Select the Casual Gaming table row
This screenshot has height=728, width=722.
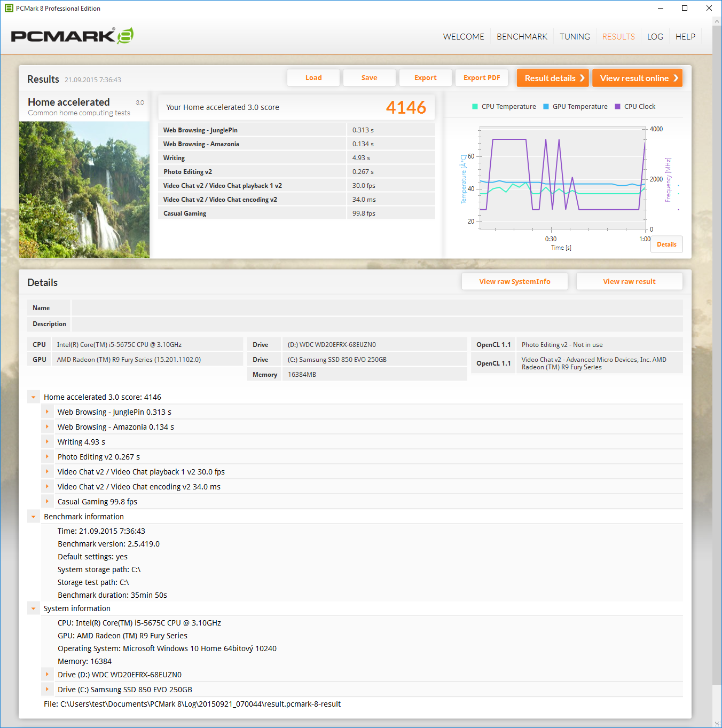(x=296, y=213)
